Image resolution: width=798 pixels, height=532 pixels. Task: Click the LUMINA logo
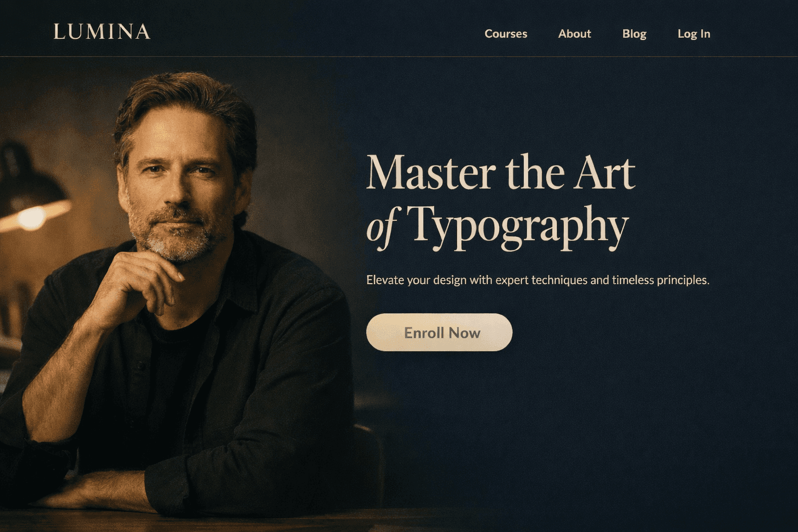[x=102, y=32]
